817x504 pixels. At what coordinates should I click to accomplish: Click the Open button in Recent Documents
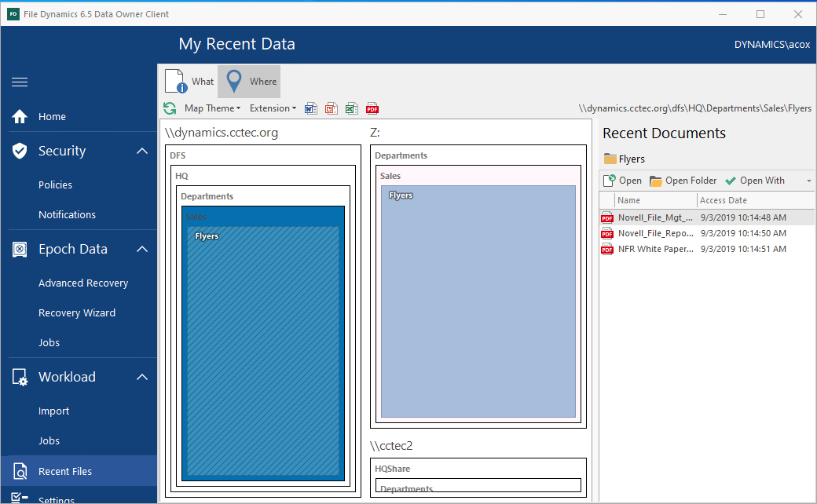[622, 181]
